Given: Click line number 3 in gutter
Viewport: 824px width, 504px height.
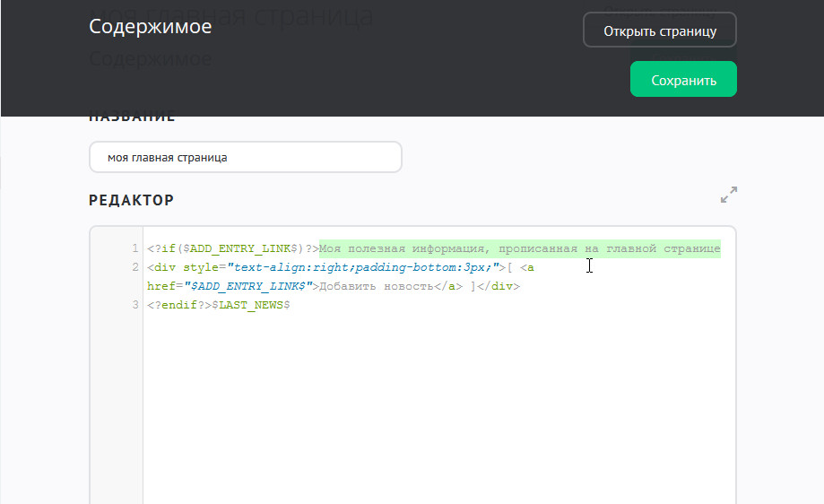Looking at the screenshot, I should [134, 305].
